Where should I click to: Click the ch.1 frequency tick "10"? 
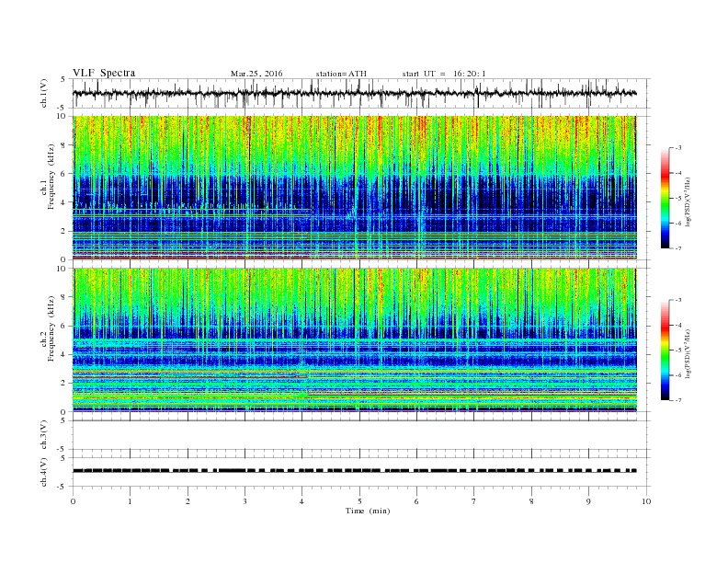coord(62,116)
